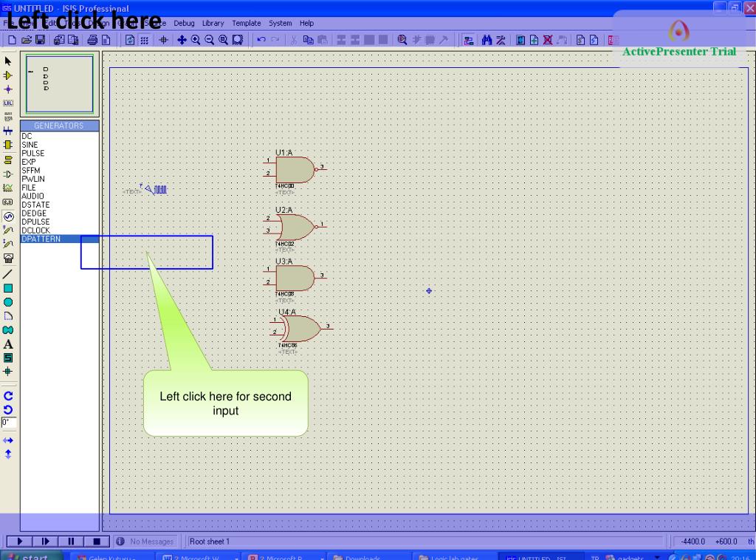
Task: Open the Help menu
Action: coord(306,23)
